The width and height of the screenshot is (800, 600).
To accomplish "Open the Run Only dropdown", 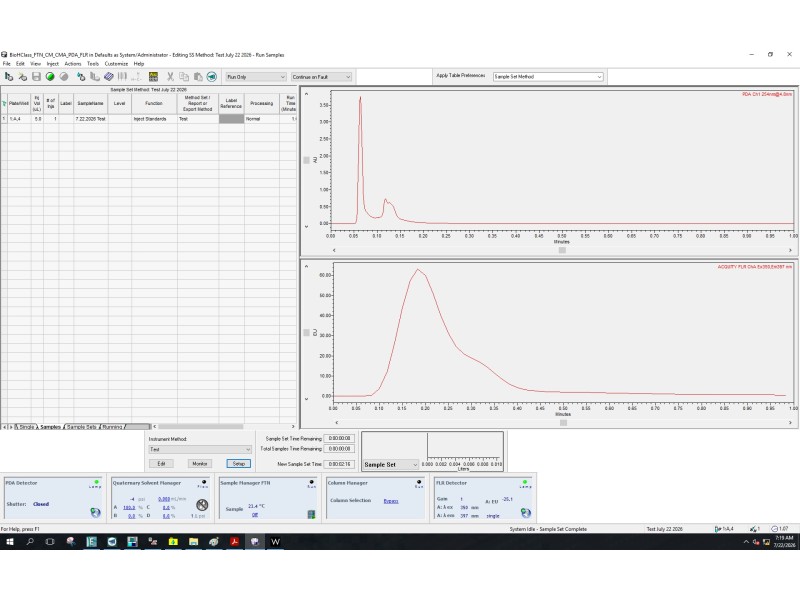I will [256, 77].
